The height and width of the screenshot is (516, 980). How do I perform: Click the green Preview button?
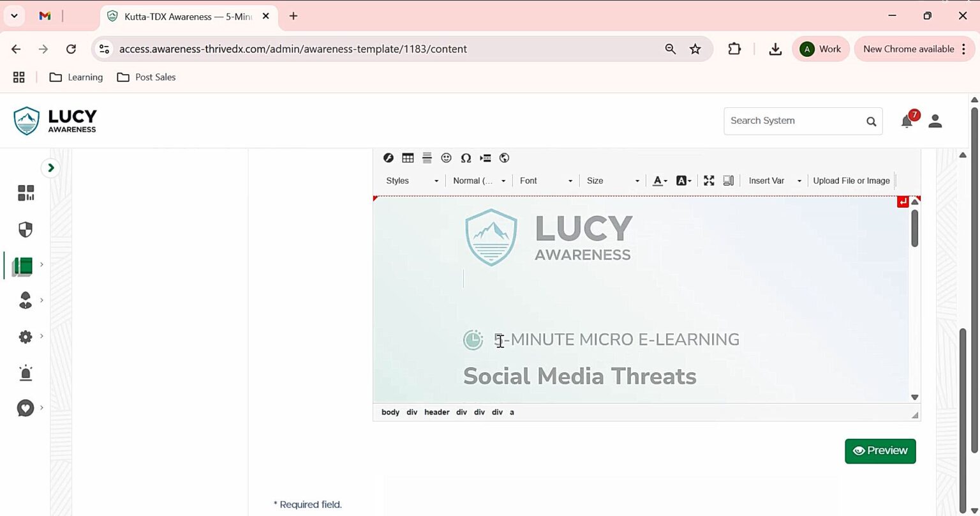click(880, 451)
